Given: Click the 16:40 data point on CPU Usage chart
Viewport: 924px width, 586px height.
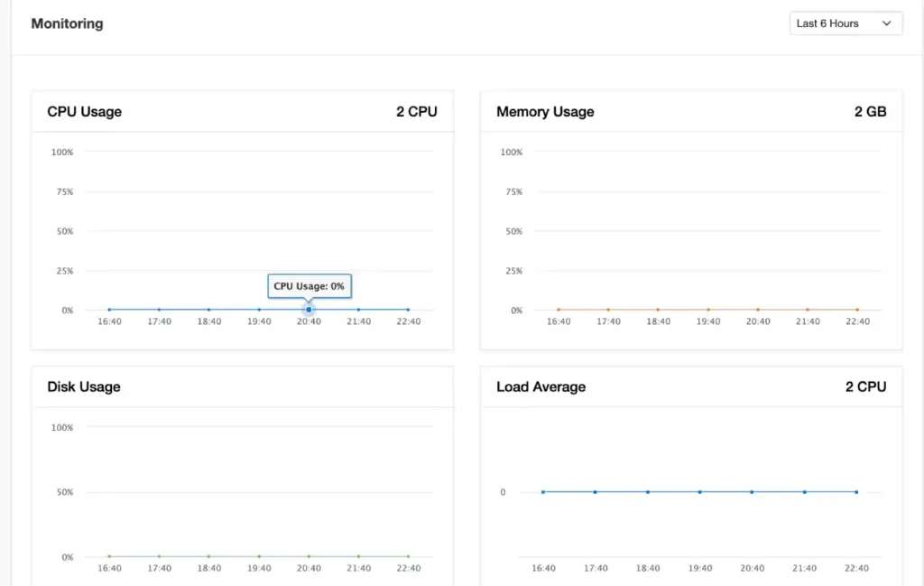Looking at the screenshot, I should pos(109,310).
